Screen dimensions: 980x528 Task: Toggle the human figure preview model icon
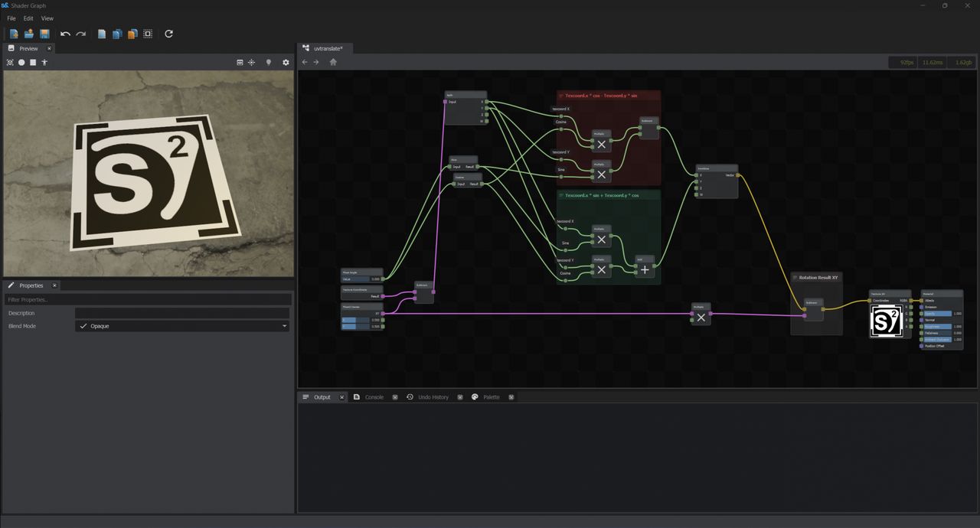coord(44,62)
